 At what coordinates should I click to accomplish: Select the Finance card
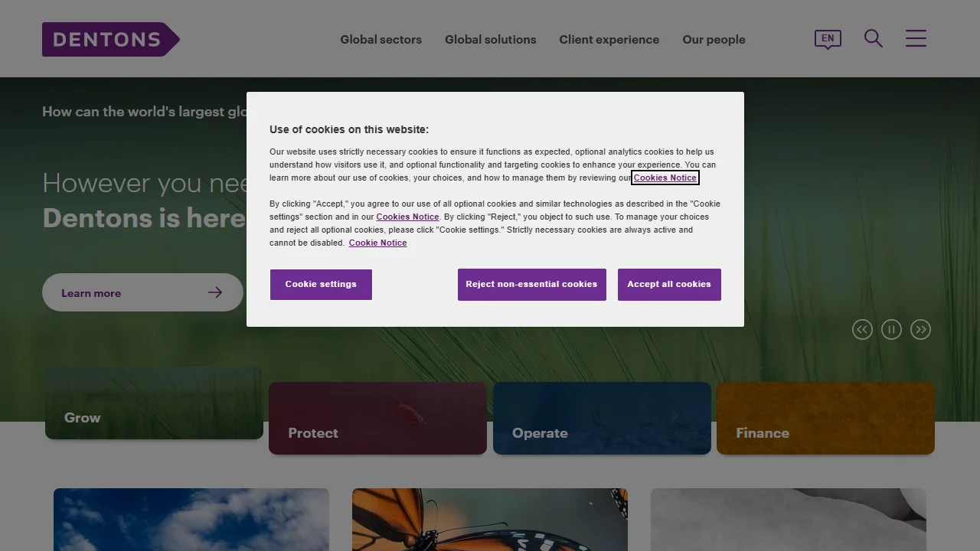coord(825,418)
